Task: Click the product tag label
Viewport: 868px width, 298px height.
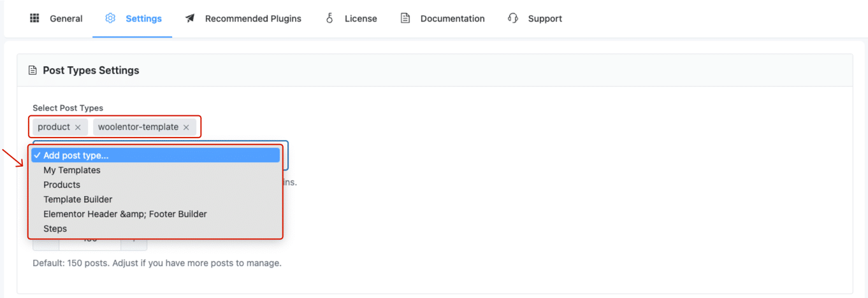Action: point(54,127)
